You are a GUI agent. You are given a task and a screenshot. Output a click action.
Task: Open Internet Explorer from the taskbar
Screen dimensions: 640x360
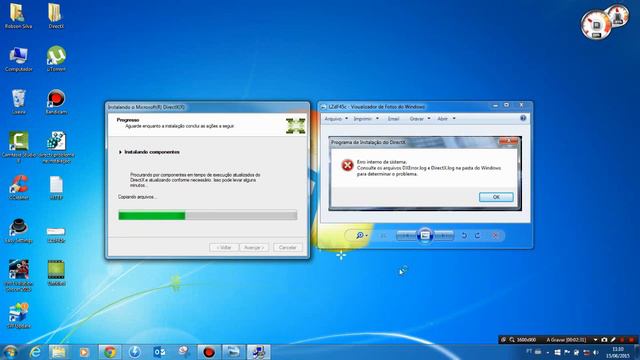coord(36,352)
